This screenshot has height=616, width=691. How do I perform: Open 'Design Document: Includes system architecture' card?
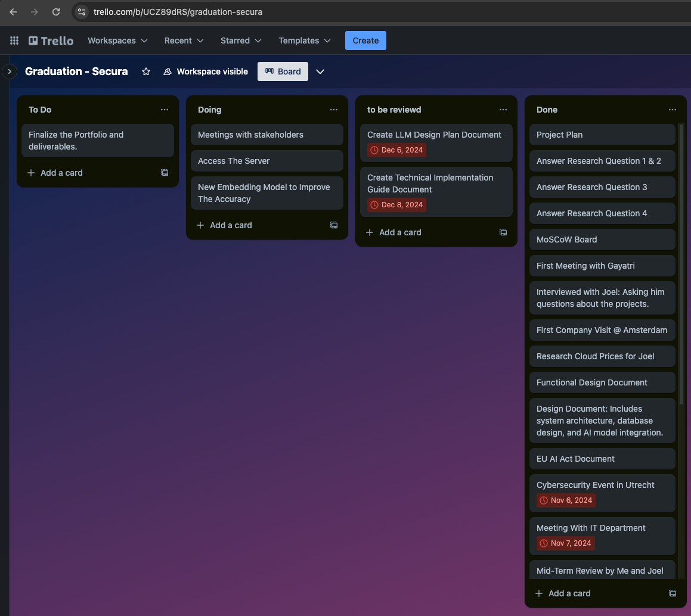pyautogui.click(x=602, y=421)
